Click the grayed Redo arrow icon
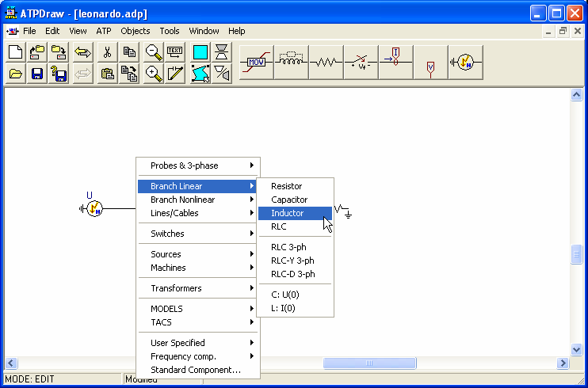Screen dimensions: 588x388 [x=83, y=73]
